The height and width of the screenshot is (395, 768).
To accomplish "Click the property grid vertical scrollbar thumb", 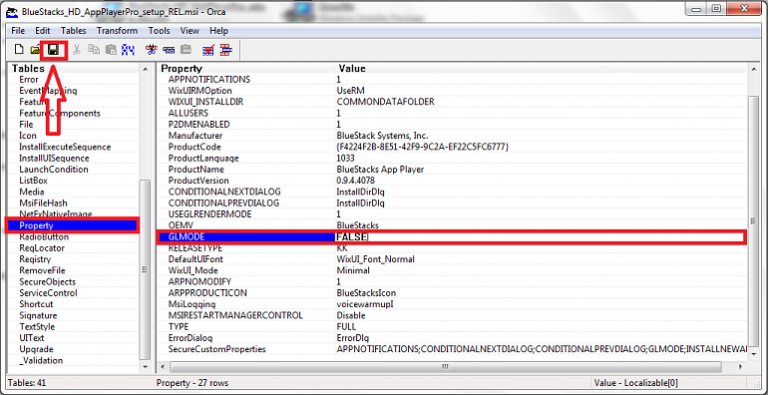I will (x=754, y=220).
